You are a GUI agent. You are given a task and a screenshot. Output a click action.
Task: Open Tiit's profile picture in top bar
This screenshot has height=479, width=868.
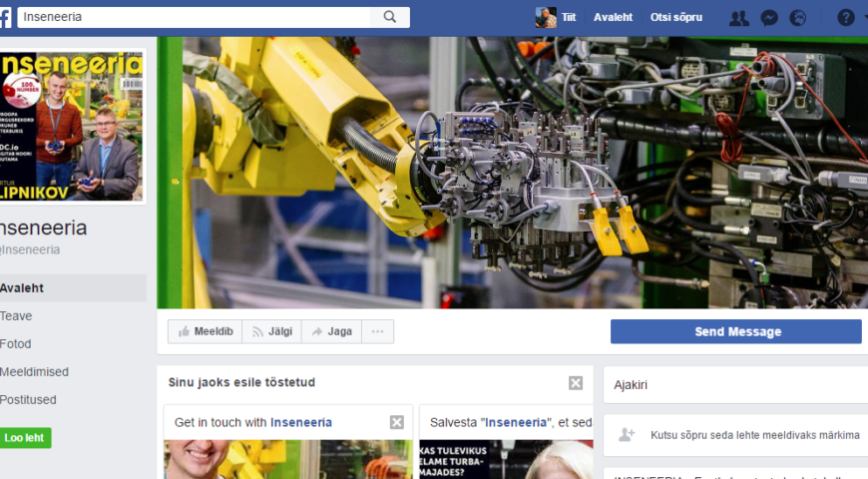click(546, 17)
